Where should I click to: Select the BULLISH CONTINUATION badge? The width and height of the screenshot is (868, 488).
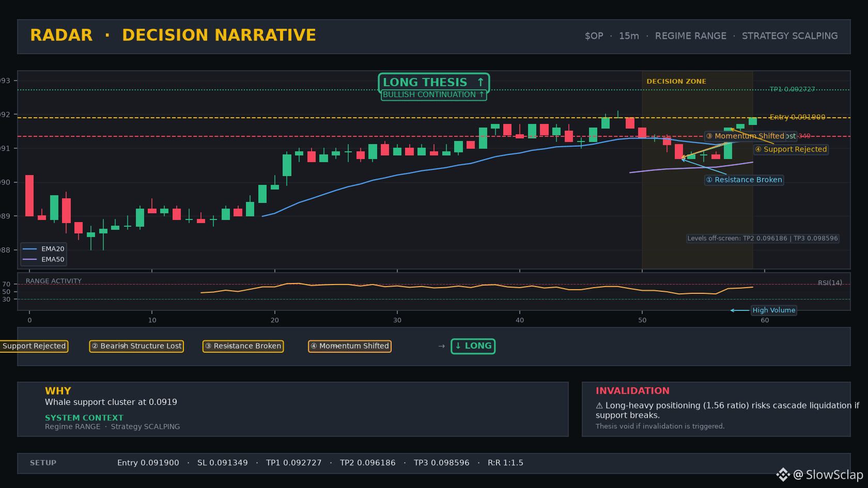click(433, 95)
